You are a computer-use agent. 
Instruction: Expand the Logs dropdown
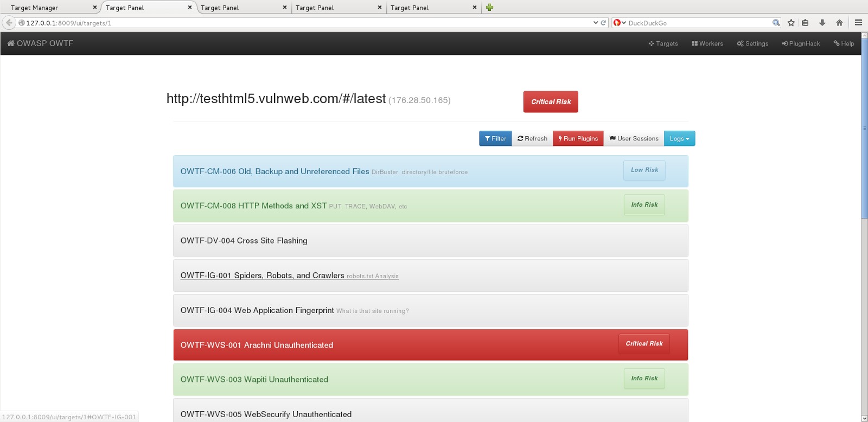(x=679, y=138)
